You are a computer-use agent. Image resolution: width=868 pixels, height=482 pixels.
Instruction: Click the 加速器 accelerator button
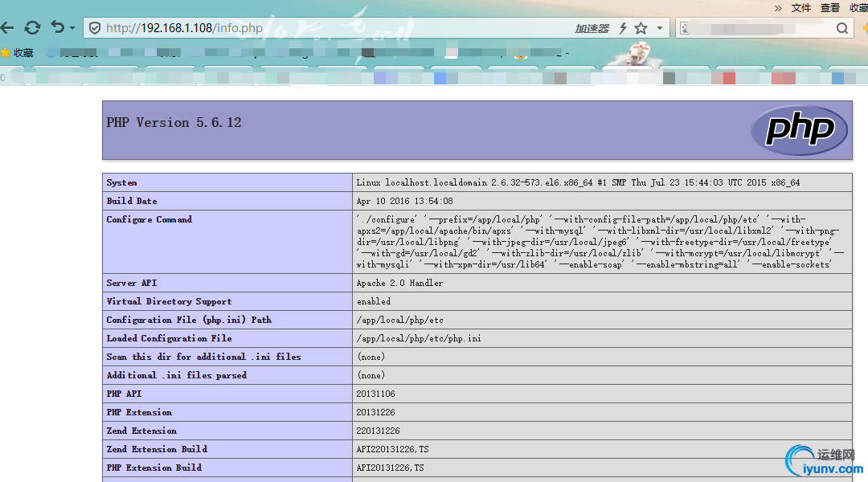592,28
